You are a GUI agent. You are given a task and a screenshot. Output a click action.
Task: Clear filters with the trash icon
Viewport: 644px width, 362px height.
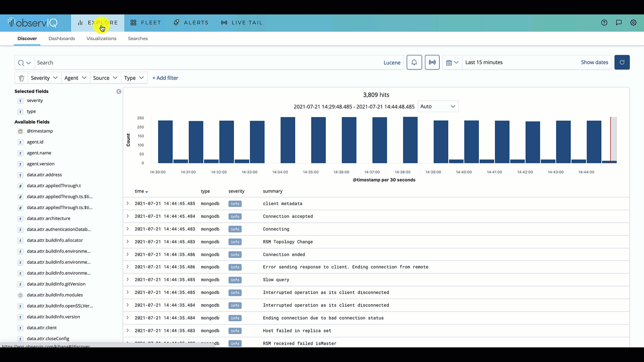point(21,78)
